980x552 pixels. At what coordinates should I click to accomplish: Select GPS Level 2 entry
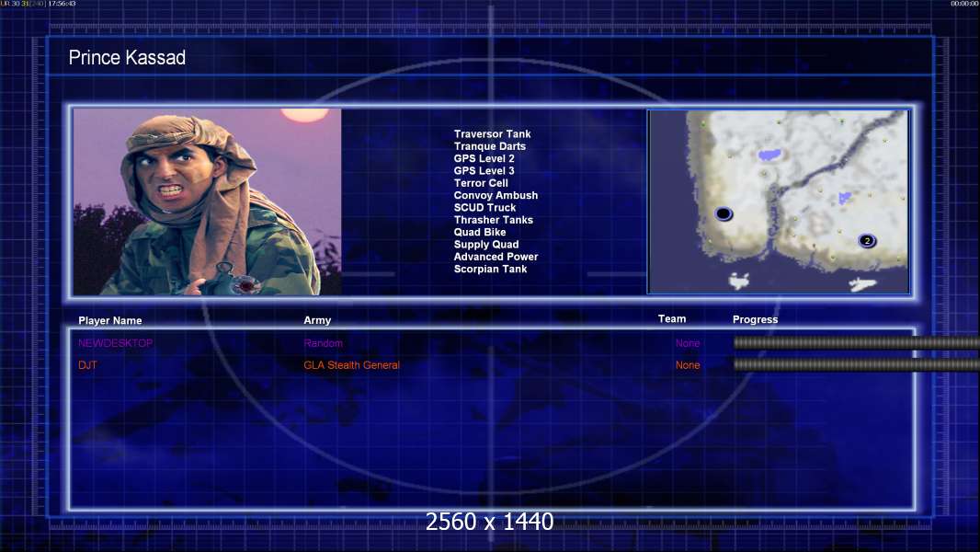(484, 158)
